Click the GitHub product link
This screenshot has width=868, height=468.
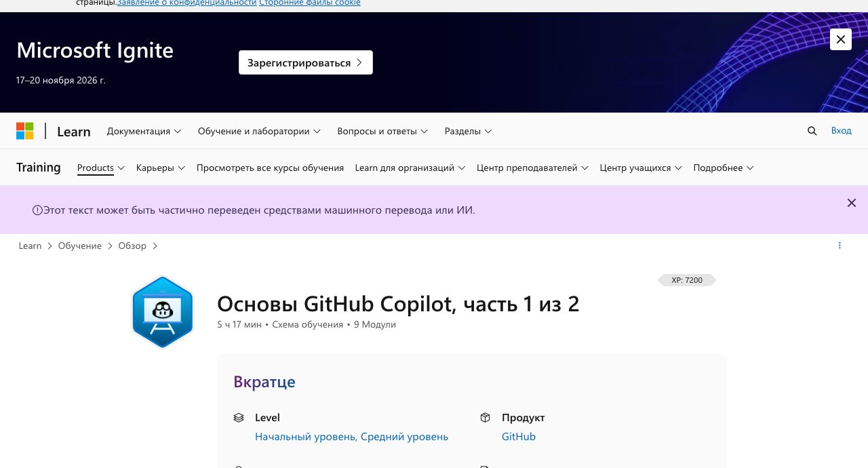[519, 437]
